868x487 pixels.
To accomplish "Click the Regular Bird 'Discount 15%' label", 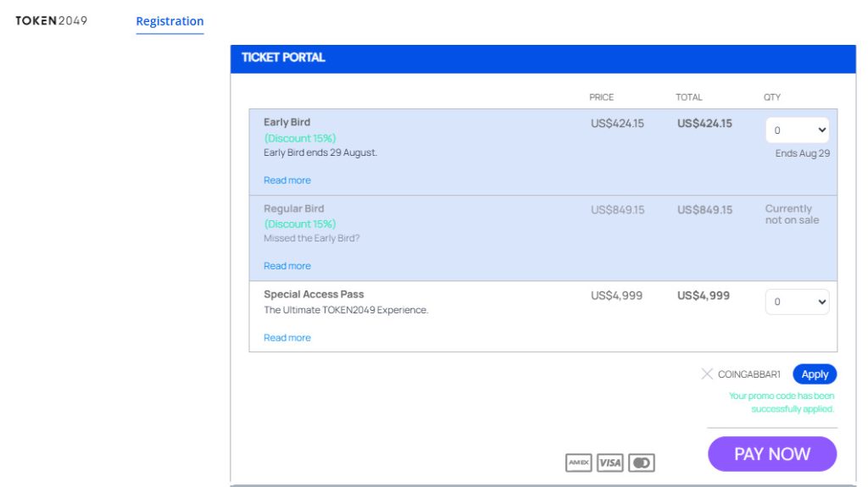I will coord(299,224).
